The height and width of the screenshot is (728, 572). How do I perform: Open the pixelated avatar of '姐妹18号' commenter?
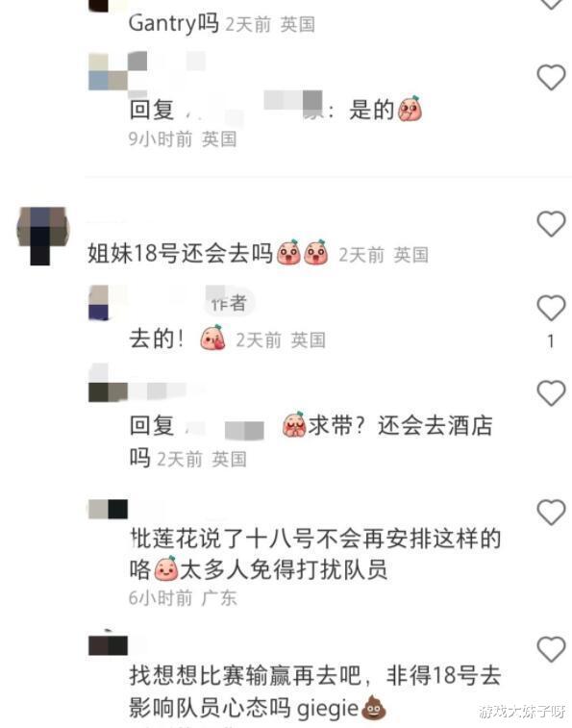(42, 236)
